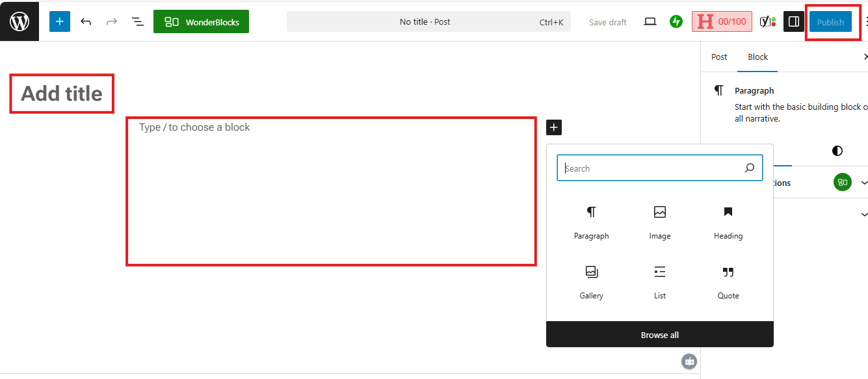Expand the second sidebar section chevron
The width and height of the screenshot is (868, 379).
tap(864, 214)
